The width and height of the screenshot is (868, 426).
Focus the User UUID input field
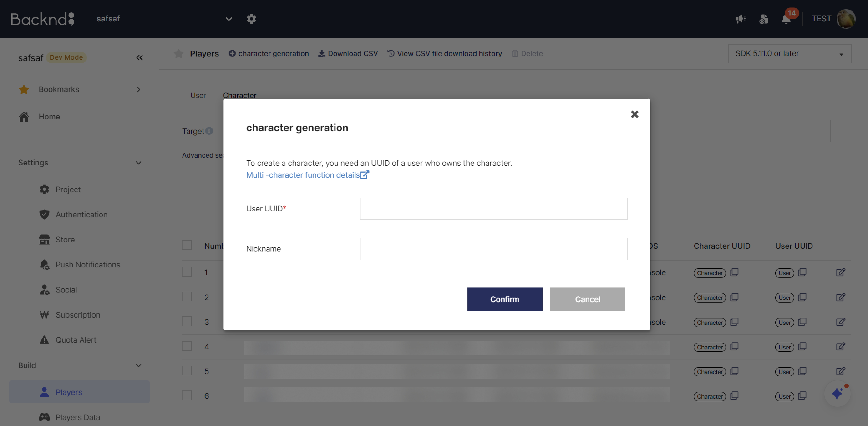pyautogui.click(x=494, y=209)
